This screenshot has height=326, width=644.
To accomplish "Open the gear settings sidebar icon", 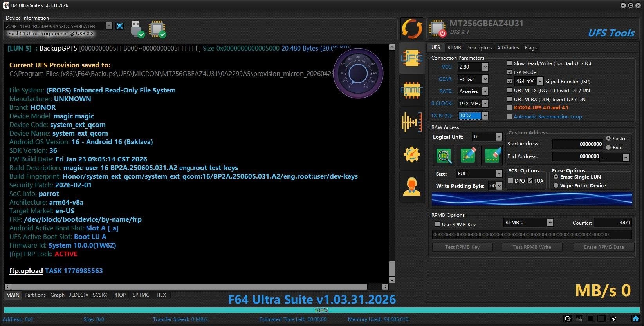I will 412,154.
